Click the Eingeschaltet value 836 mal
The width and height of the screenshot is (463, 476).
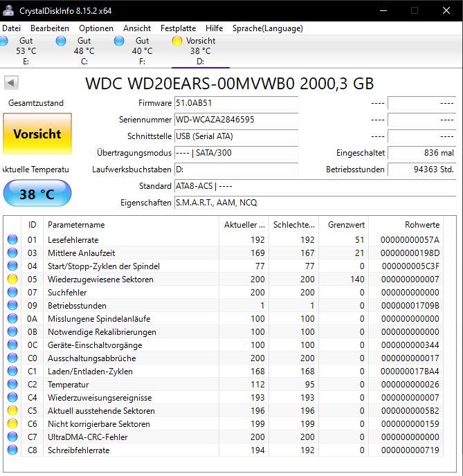422,153
